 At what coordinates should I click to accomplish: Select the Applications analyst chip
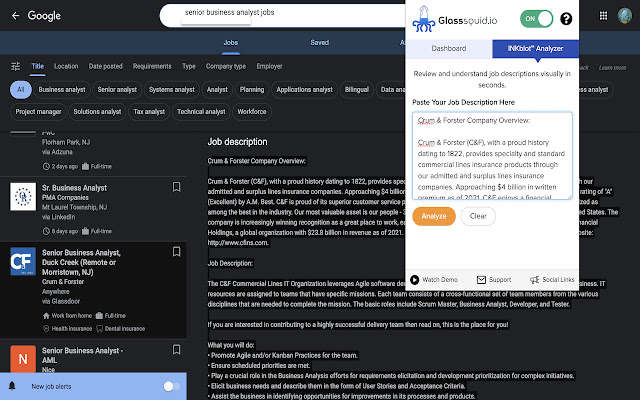tap(304, 90)
